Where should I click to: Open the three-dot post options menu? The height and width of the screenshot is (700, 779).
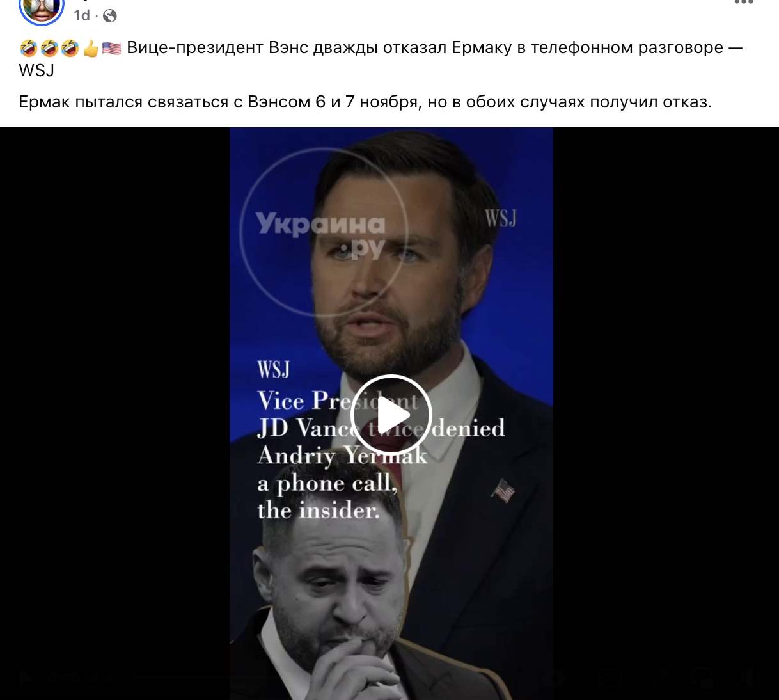coord(744,3)
